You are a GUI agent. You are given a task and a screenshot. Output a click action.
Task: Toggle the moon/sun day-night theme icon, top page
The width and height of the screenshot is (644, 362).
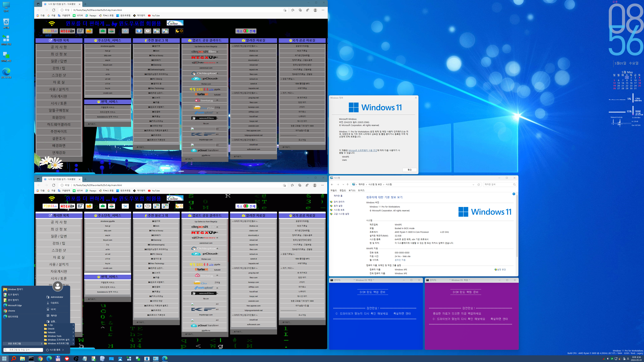pos(179,31)
